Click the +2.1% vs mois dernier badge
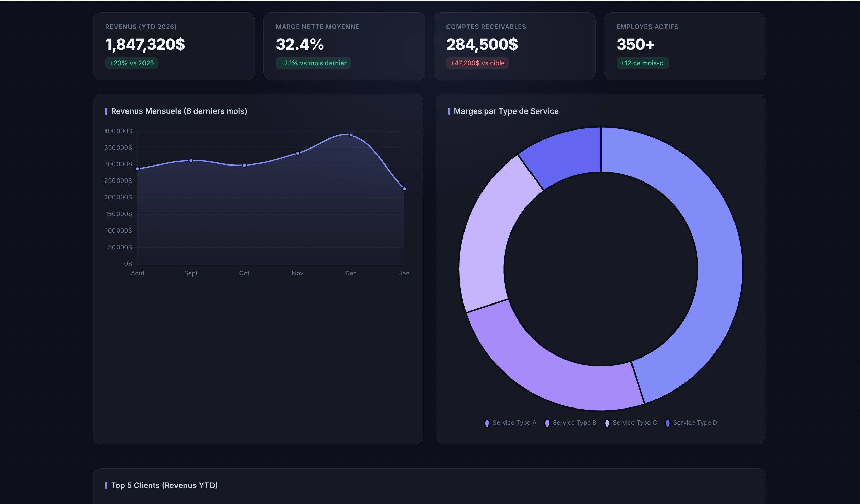Viewport: 860px width, 504px height. click(x=313, y=63)
